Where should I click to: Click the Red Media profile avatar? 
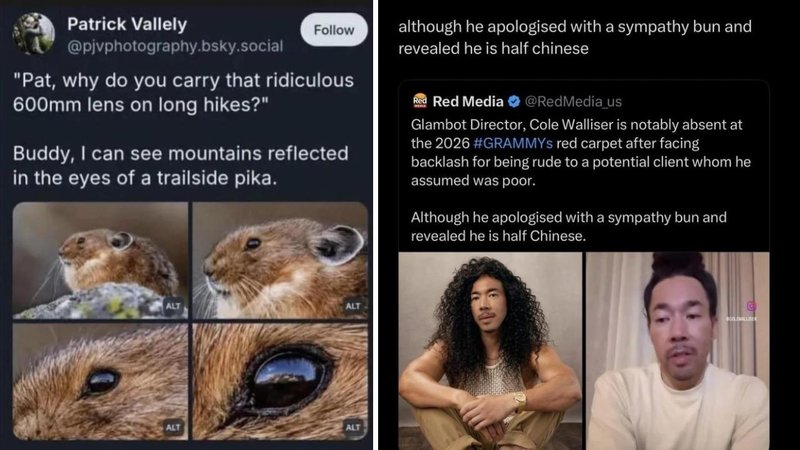(x=421, y=101)
